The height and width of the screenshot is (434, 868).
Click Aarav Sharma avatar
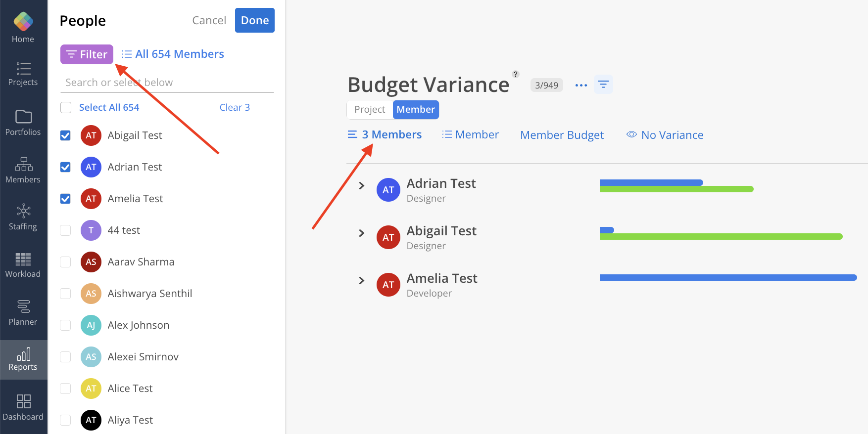pos(91,262)
